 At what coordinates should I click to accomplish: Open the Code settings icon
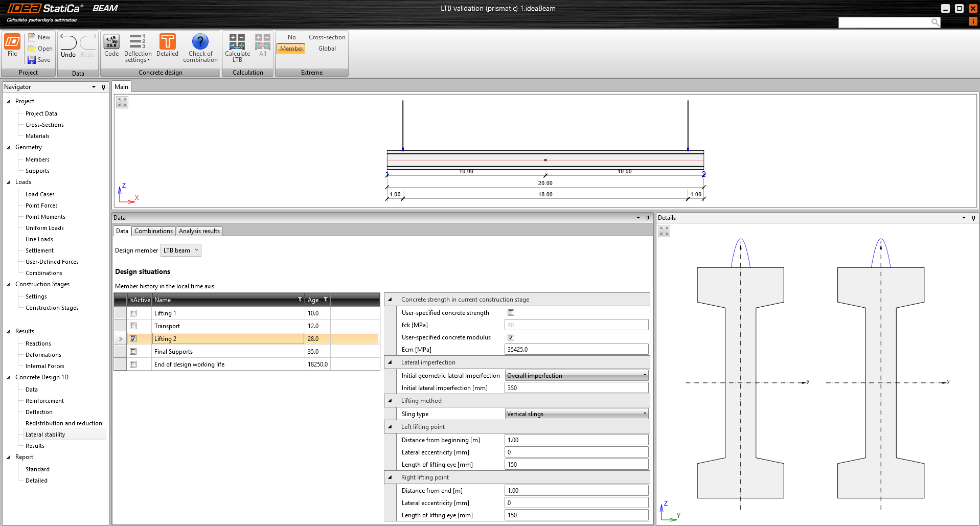111,42
